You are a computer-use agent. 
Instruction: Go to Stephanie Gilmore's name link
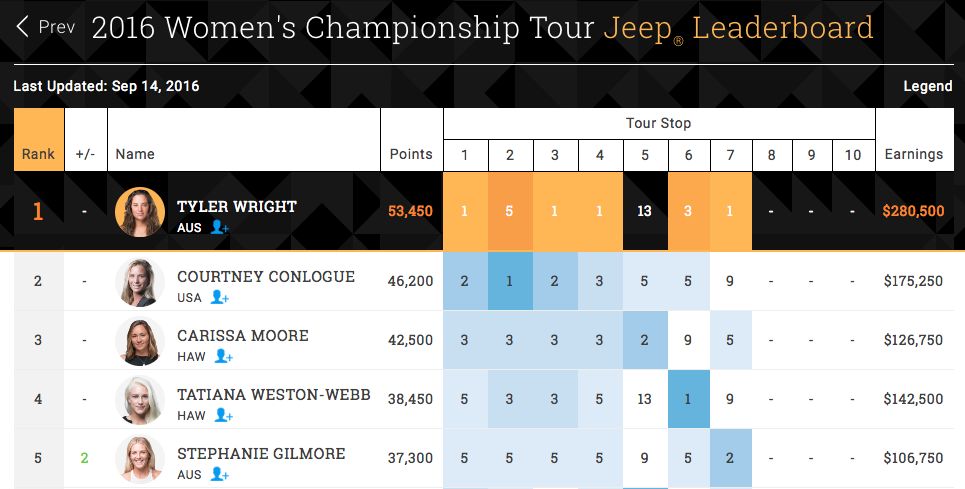[x=261, y=454]
